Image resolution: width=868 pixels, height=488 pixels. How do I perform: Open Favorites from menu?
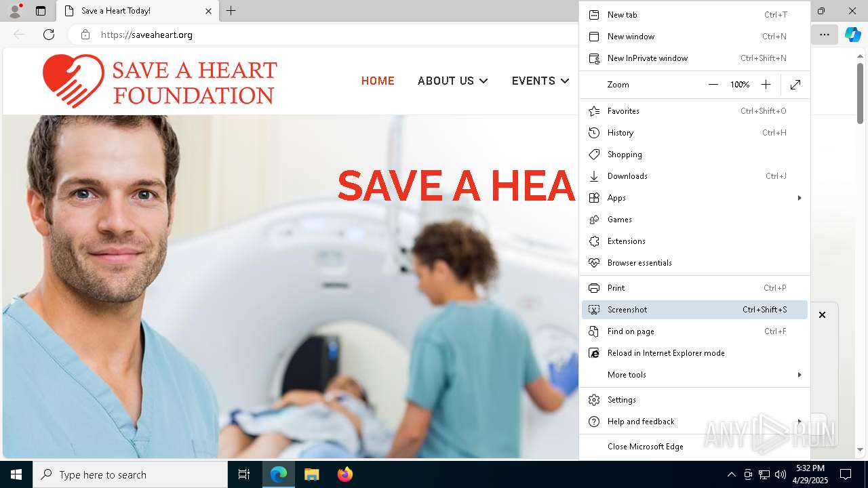point(694,111)
